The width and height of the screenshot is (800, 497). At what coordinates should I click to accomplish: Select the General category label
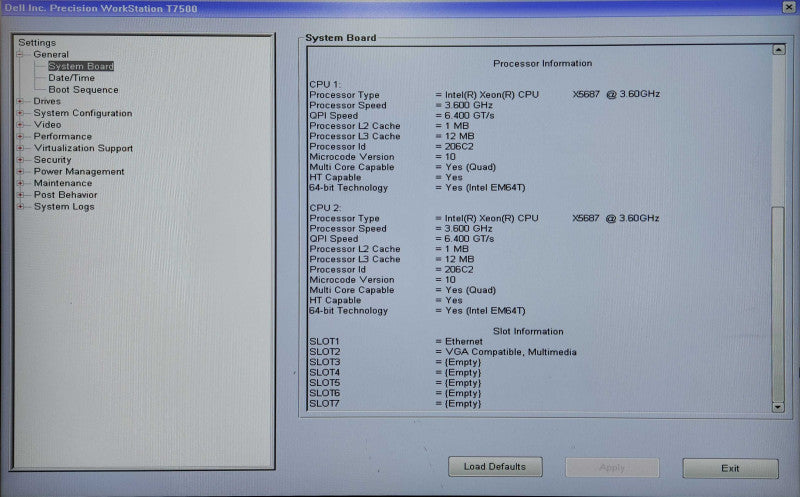51,54
